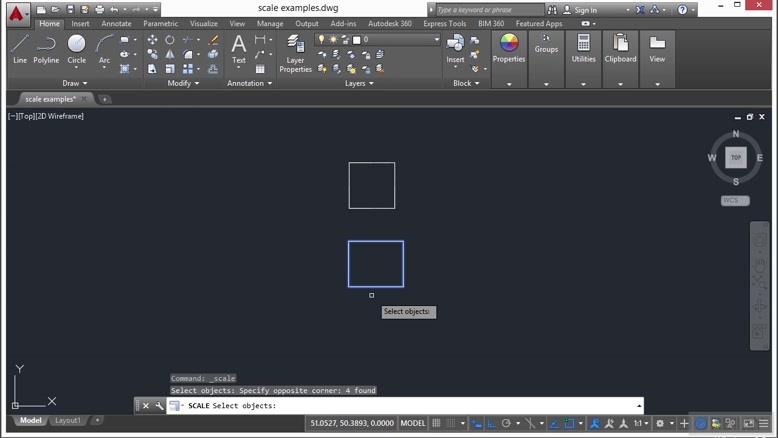Viewport: 778px width, 438px height.
Task: Expand the Modify panel
Action: tap(183, 83)
